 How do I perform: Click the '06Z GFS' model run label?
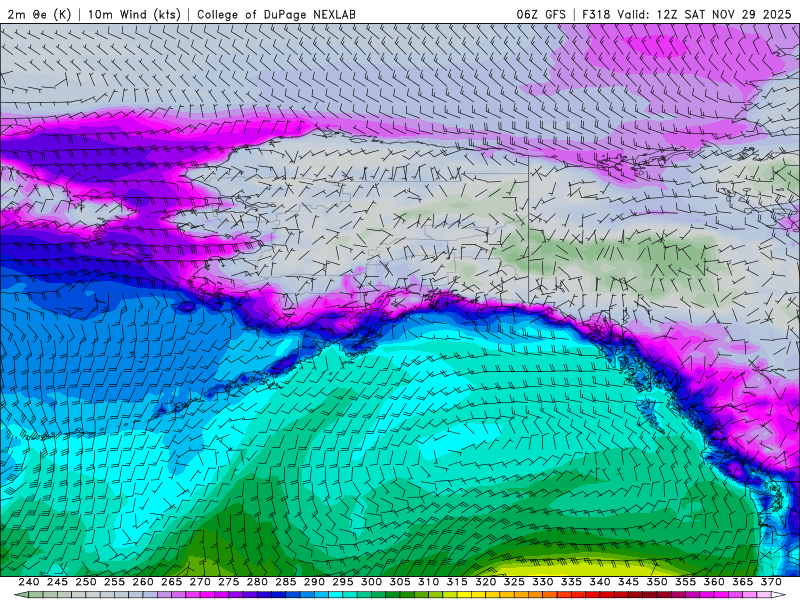[541, 15]
